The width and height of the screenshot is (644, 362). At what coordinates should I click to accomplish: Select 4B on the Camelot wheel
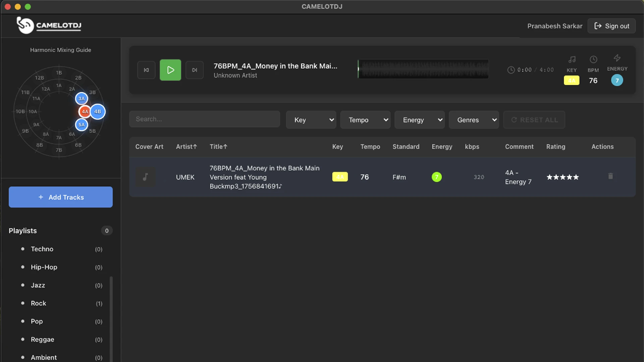98,112
